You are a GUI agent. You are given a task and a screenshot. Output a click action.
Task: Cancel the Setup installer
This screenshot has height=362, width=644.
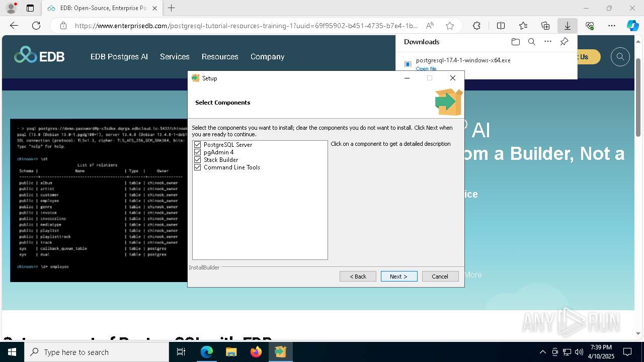[440, 276]
